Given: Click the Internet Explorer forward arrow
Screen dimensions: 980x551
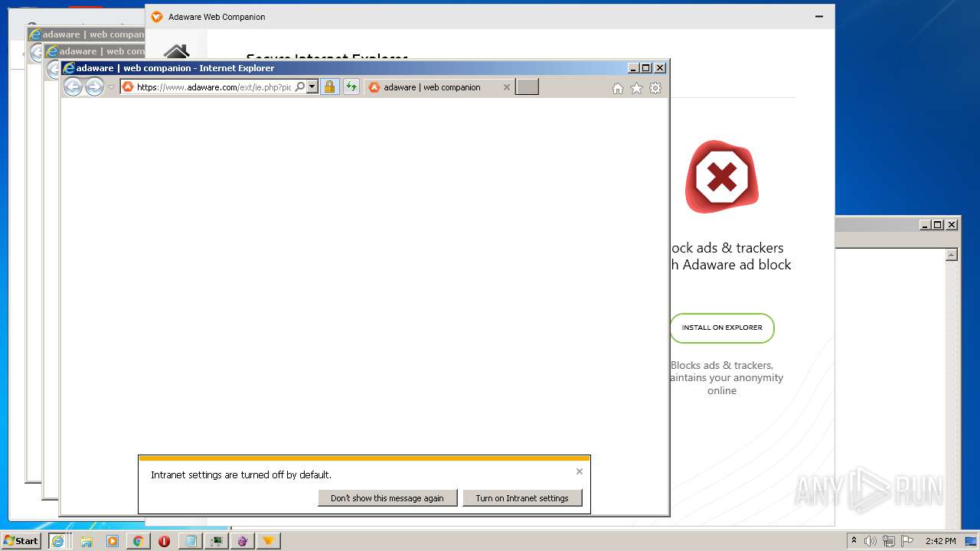Looking at the screenshot, I should 94,87.
